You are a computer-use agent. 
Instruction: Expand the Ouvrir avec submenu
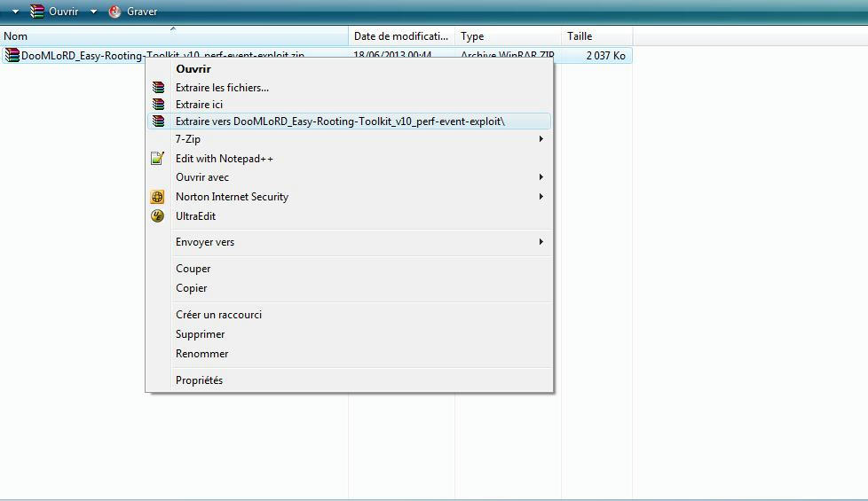click(350, 177)
